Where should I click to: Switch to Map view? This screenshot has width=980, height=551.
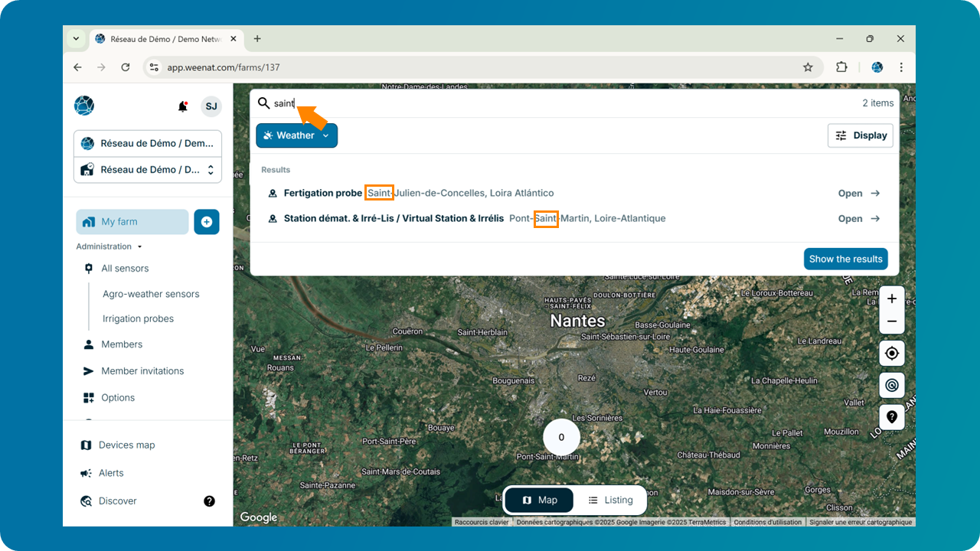click(x=540, y=500)
